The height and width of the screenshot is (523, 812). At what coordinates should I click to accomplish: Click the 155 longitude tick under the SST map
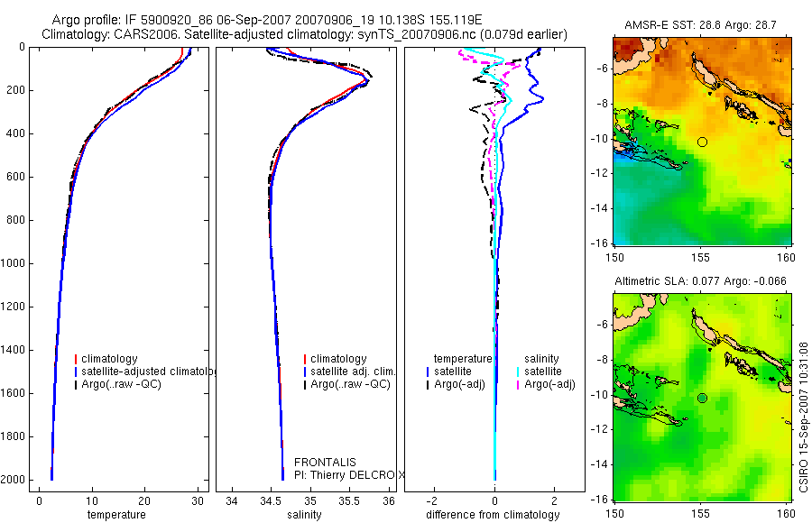pyautogui.click(x=701, y=257)
